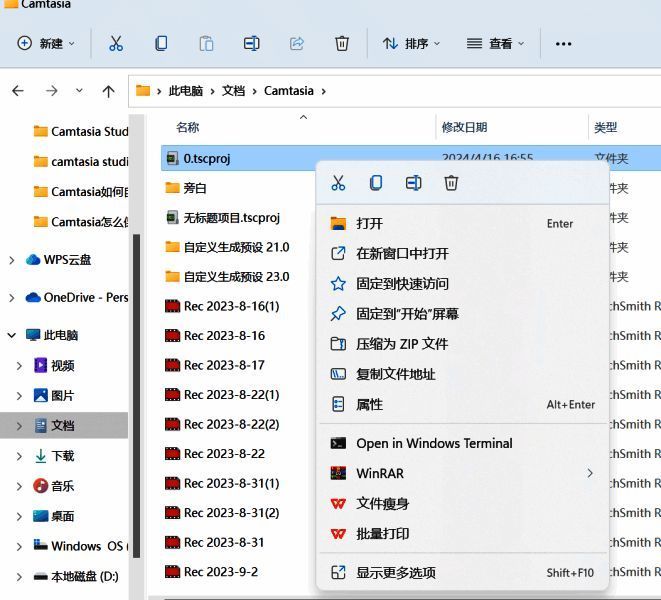Expand the OneDrive - Pers tree node
The height and width of the screenshot is (600, 661).
12,298
